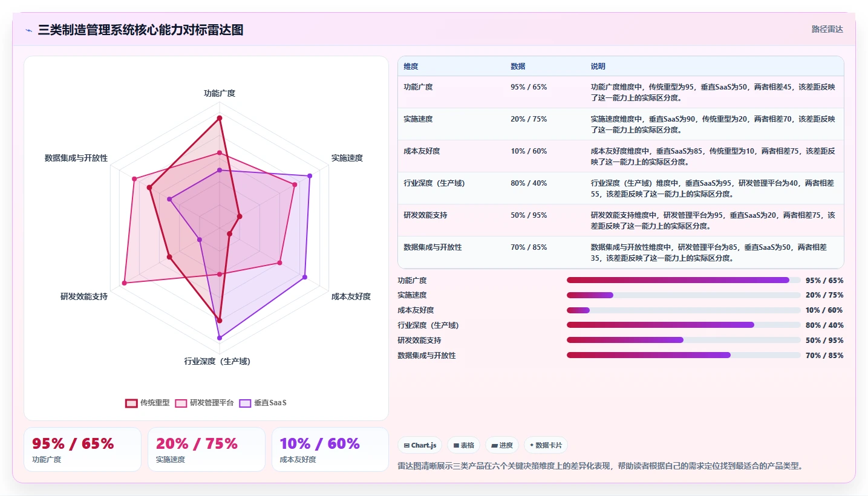Screen dimensions: 868x496
Task: Toggle the 垂直SaaS legend item
Action: coord(263,403)
